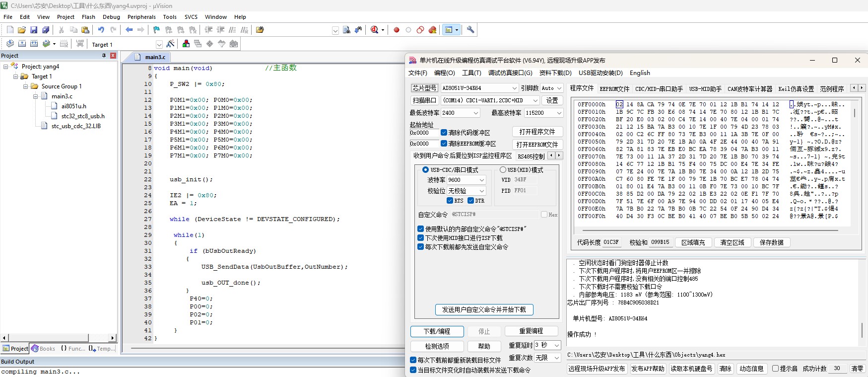Uncheck the RTS checkbox
Viewport: 868px width, 377px height.
coord(450,201)
